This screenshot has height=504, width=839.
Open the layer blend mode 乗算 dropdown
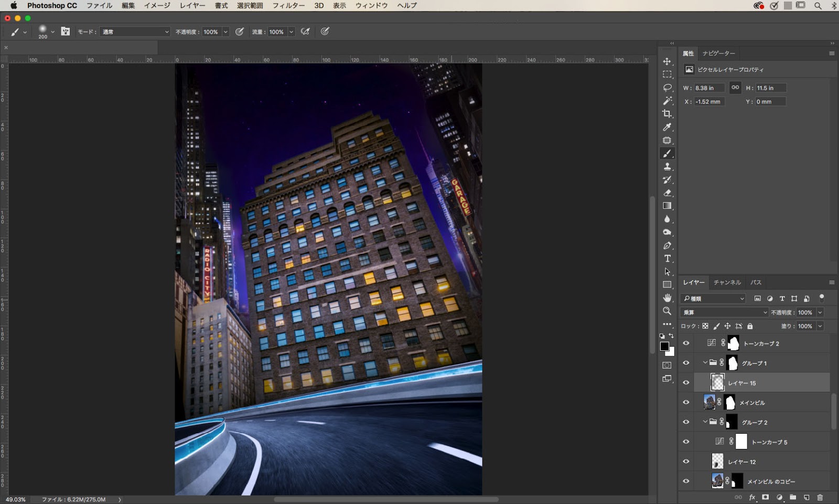(x=724, y=313)
